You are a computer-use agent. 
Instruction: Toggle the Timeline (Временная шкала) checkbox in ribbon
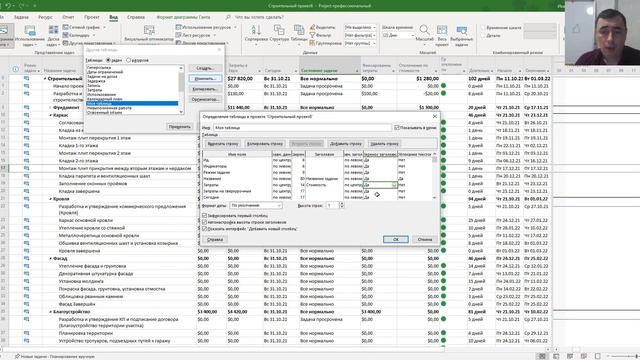(483, 27)
